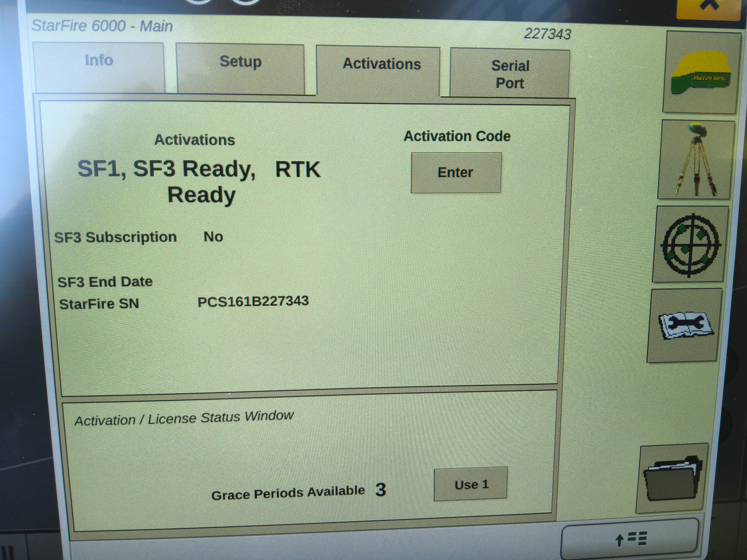
Task: Click StarFire SN PCS161B227343
Action: [254, 301]
